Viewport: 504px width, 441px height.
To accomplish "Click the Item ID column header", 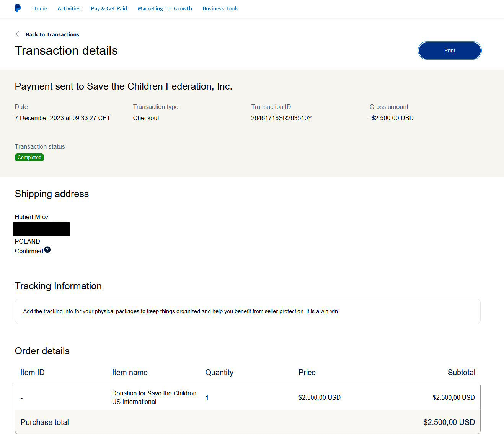I will point(33,373).
